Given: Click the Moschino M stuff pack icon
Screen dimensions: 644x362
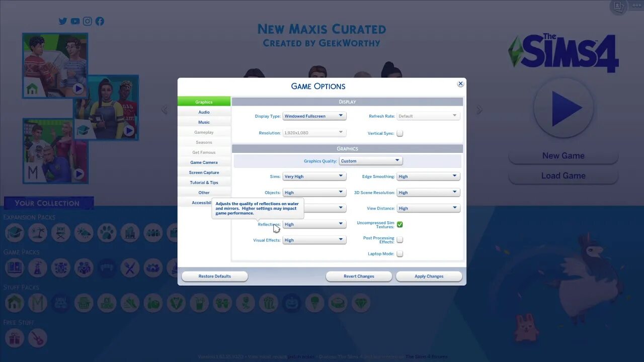Looking at the screenshot, I should (37, 303).
